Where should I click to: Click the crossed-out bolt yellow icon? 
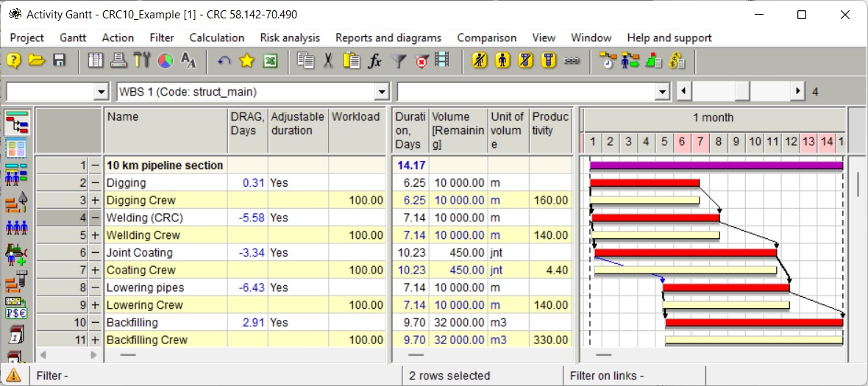click(526, 60)
